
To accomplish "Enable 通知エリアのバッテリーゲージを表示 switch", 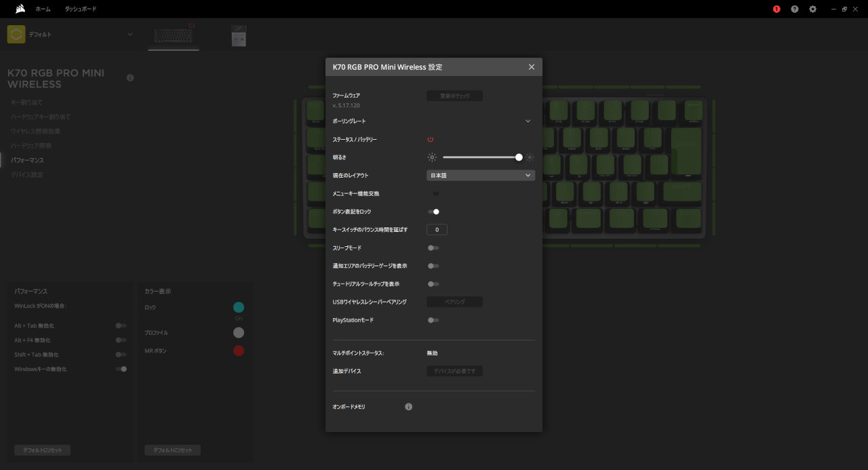I will 433,266.
